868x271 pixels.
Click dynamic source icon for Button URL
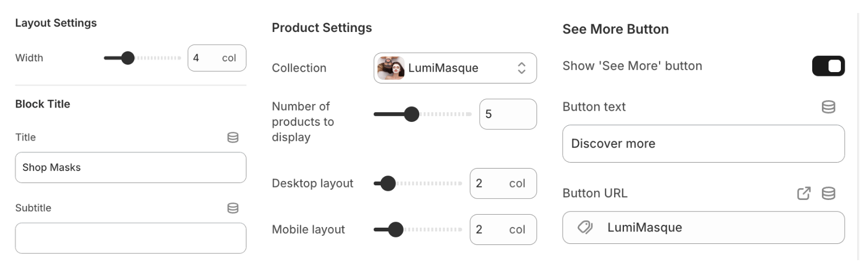[828, 193]
